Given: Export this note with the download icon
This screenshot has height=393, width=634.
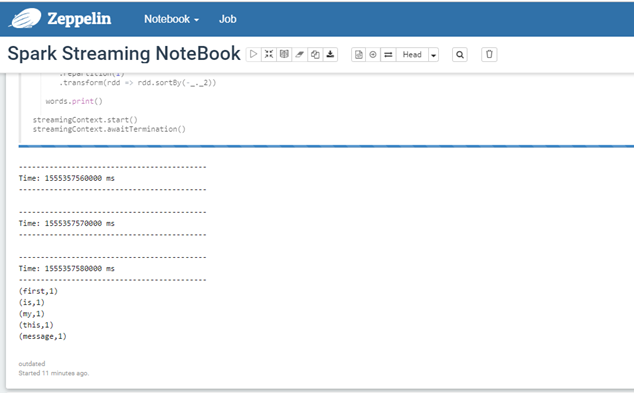Looking at the screenshot, I should (330, 54).
